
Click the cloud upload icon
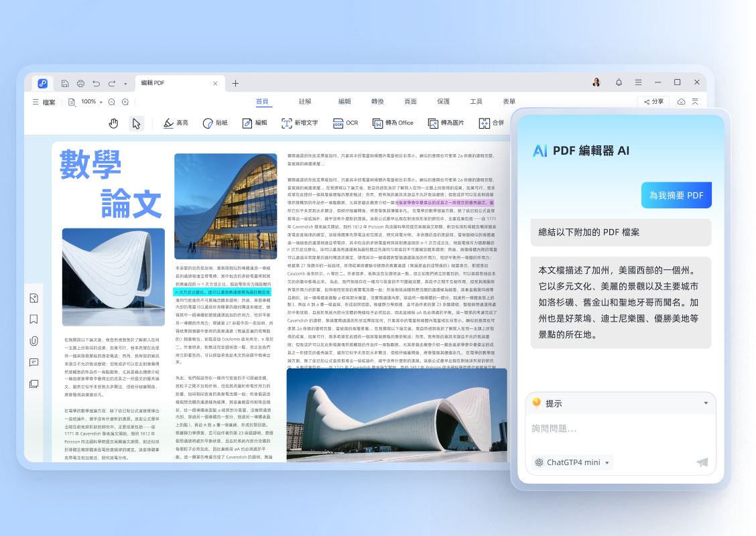click(x=681, y=102)
